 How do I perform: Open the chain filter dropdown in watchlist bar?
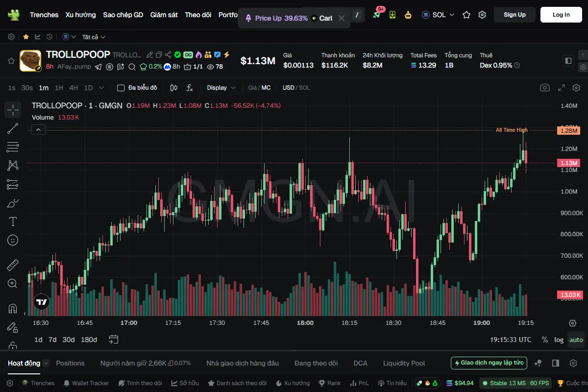pos(69,37)
